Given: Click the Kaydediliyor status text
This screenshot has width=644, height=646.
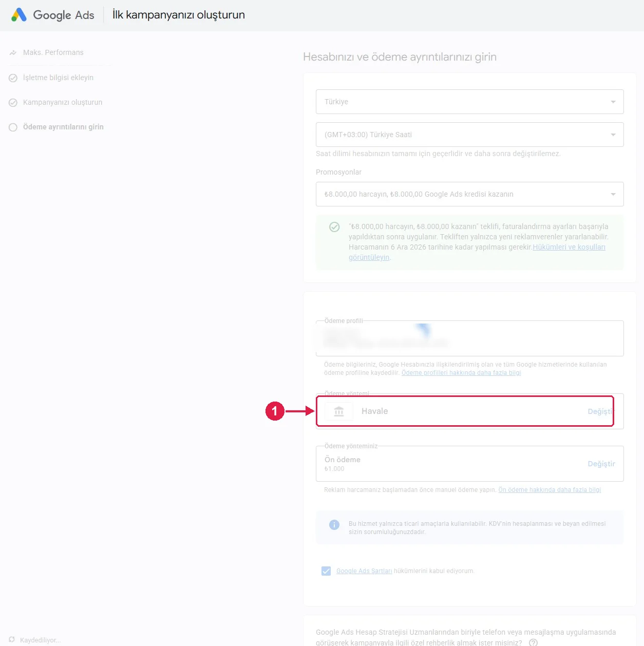Looking at the screenshot, I should (41, 640).
